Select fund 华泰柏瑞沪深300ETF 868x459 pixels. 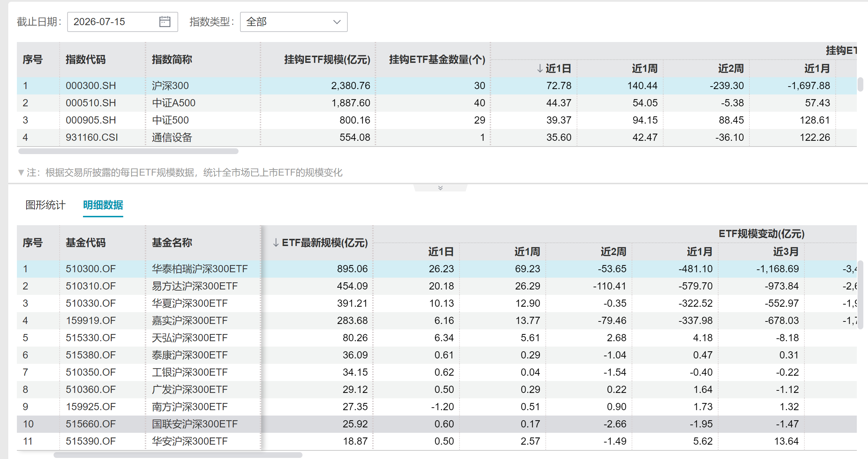200,269
